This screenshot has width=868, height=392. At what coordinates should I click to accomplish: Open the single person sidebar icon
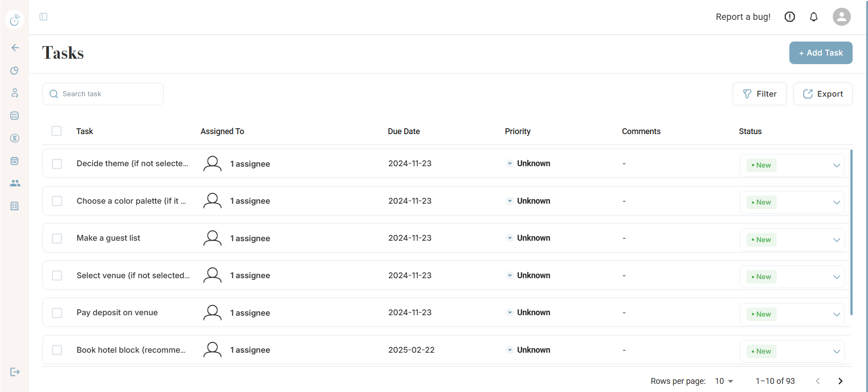click(x=14, y=93)
